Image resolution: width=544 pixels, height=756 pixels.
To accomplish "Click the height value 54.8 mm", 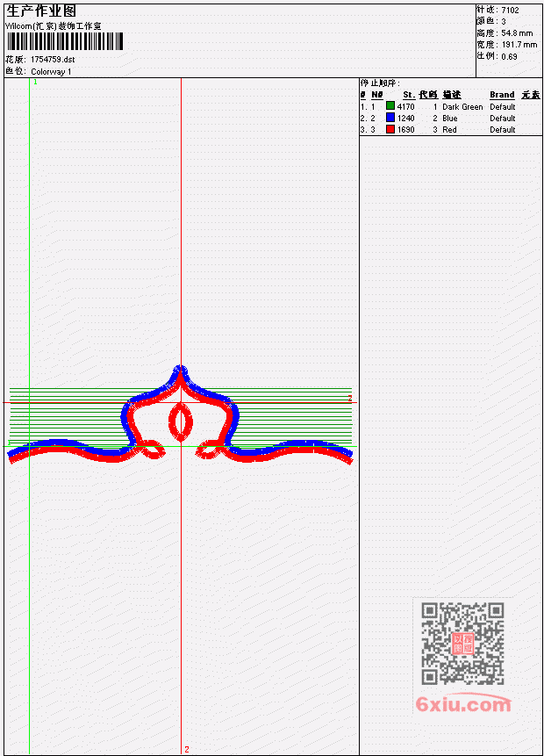I will (x=517, y=33).
